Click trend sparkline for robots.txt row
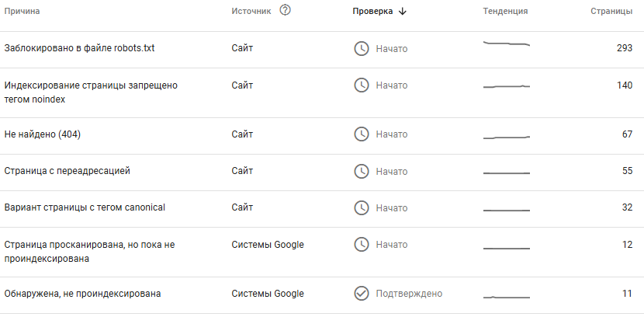Image resolution: width=644 pixels, height=317 pixels. pyautogui.click(x=506, y=44)
